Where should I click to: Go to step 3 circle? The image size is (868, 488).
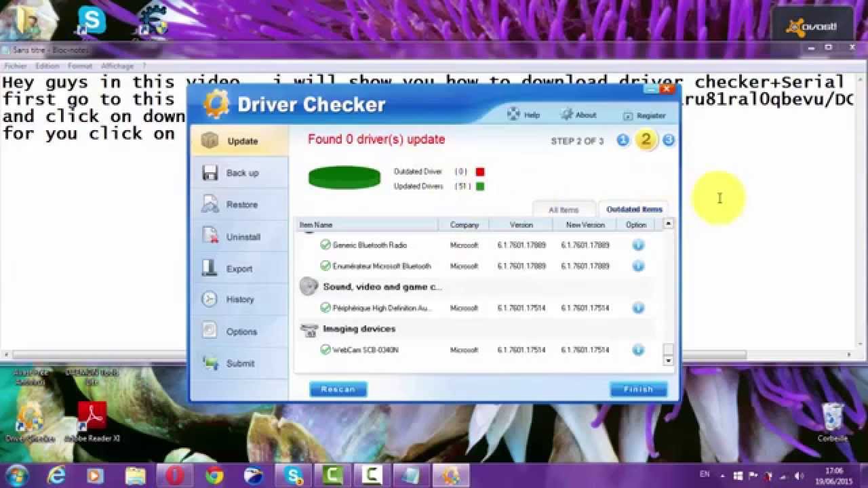point(669,140)
